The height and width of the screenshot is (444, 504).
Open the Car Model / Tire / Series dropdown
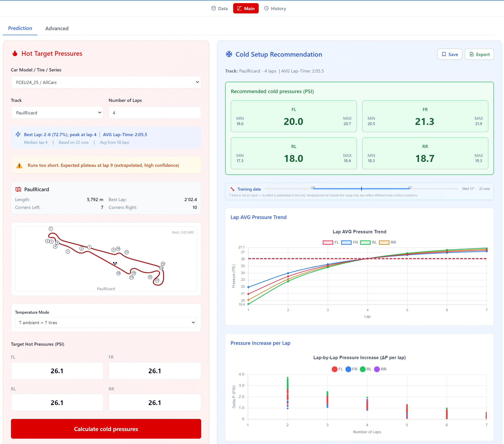point(106,82)
